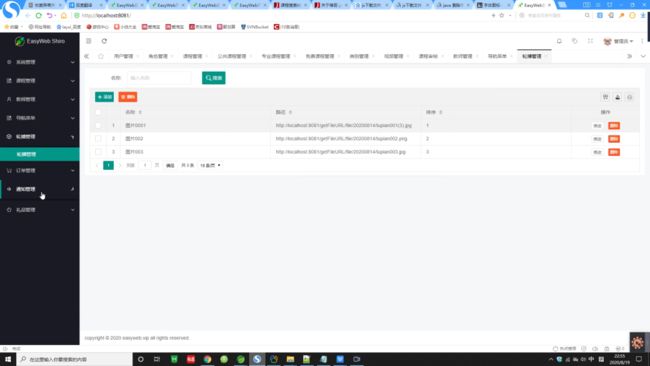The width and height of the screenshot is (650, 366).
Task: Open the Windows Start menu
Action: 8,359
